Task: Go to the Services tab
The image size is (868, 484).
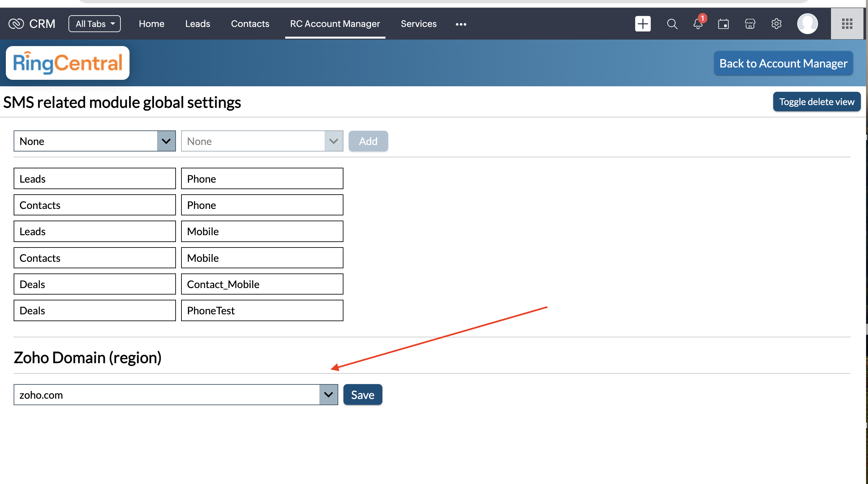Action: tap(418, 24)
